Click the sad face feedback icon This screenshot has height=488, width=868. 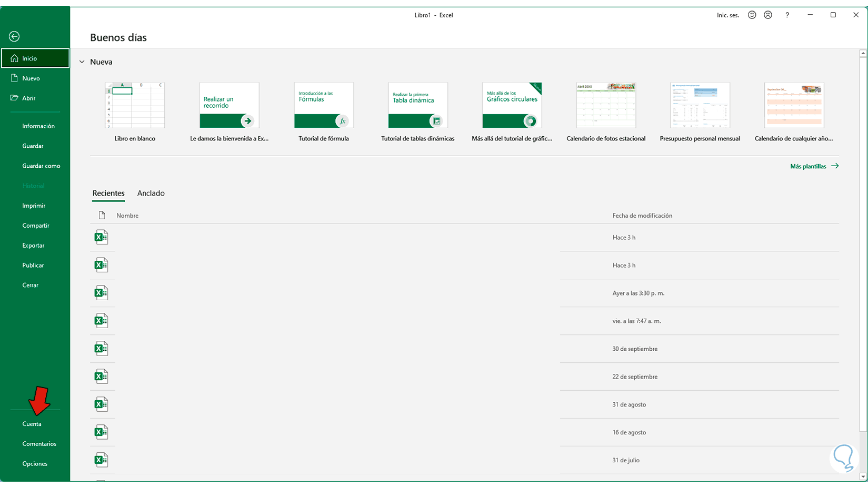pyautogui.click(x=768, y=15)
